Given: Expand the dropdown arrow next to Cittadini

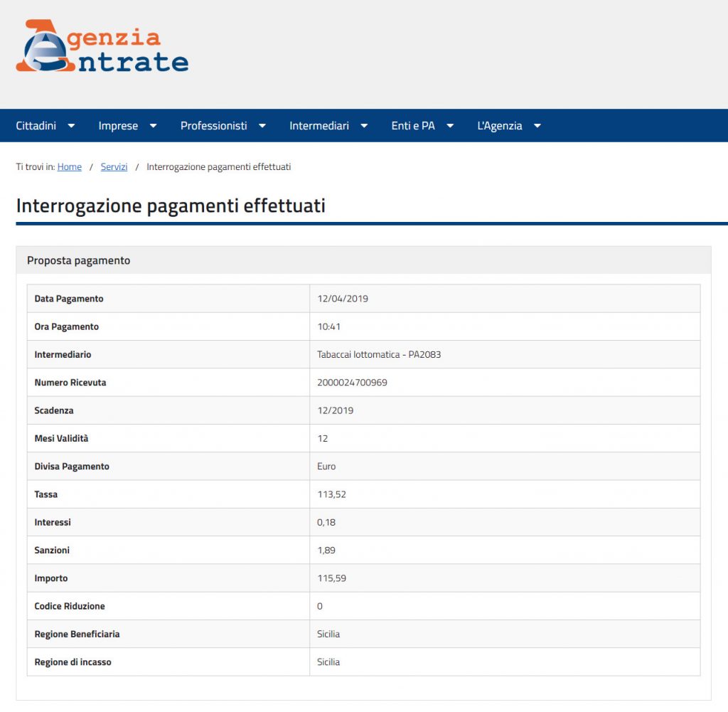Looking at the screenshot, I should 71,126.
